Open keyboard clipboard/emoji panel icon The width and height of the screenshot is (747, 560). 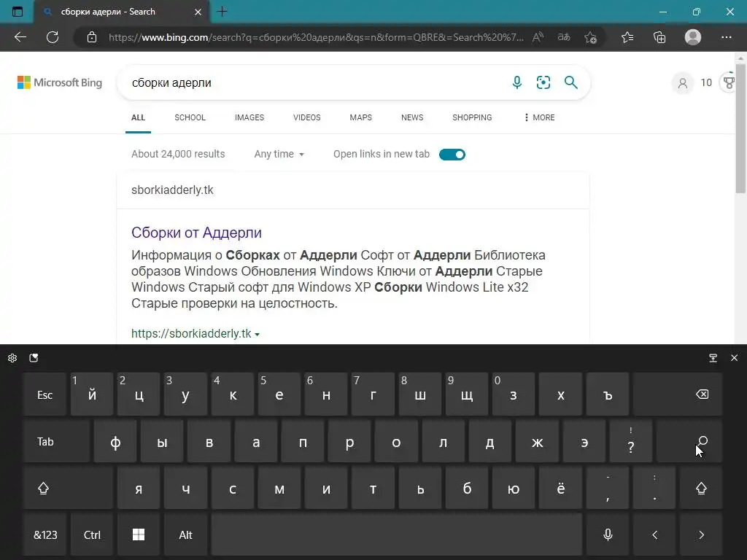point(34,358)
